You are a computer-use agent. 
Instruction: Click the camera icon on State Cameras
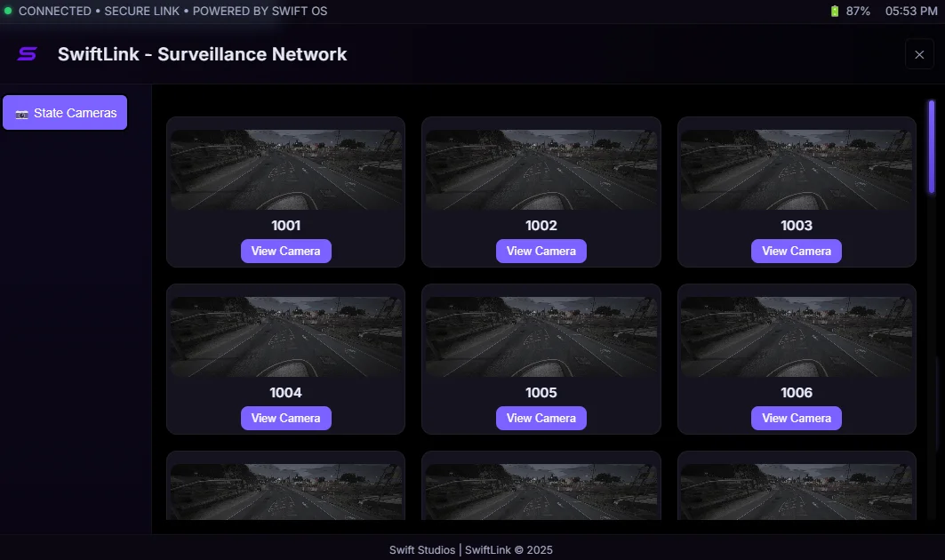pos(22,114)
